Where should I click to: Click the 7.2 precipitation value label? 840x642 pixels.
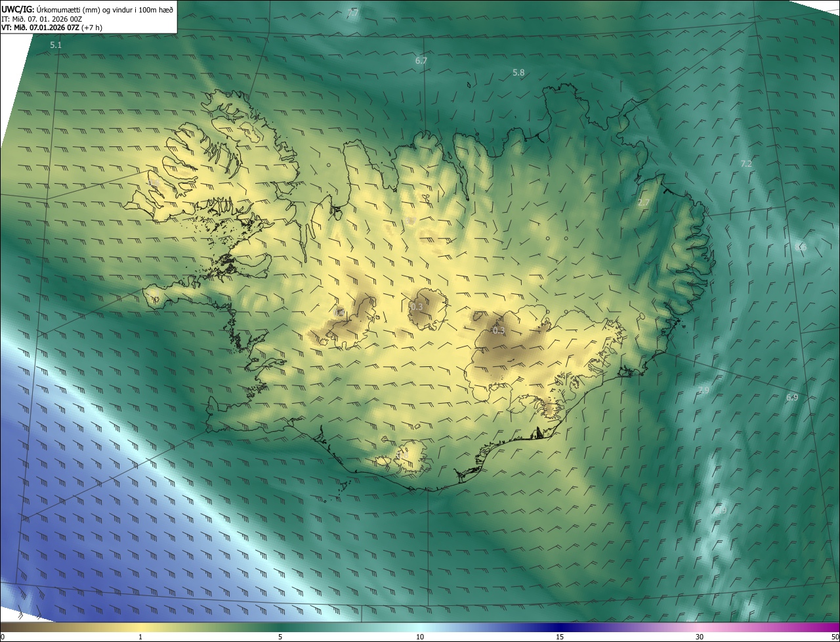pyautogui.click(x=746, y=163)
